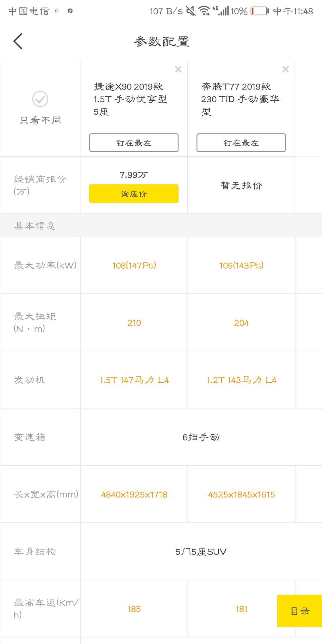Toggle the 只看不同 checkmark

tap(40, 99)
